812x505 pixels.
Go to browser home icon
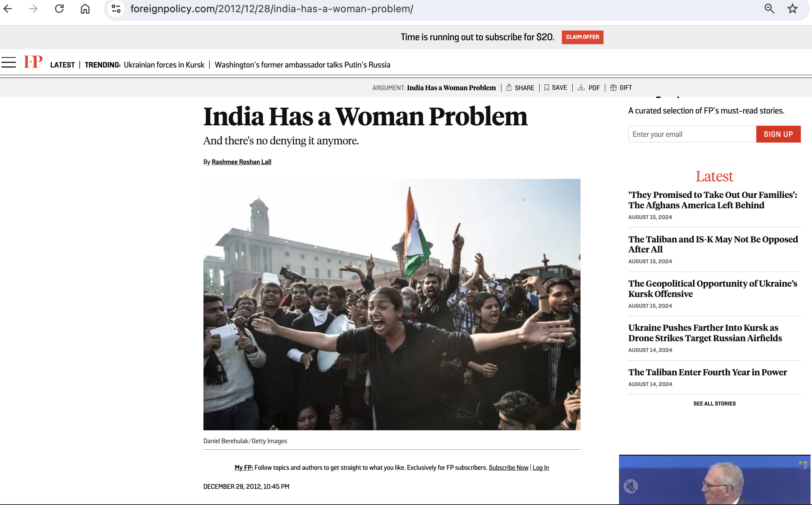tap(85, 9)
